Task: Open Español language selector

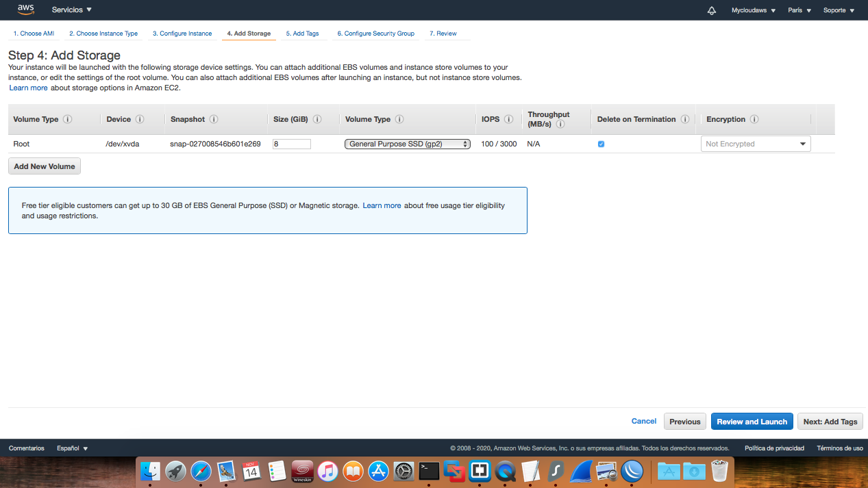Action: point(73,448)
